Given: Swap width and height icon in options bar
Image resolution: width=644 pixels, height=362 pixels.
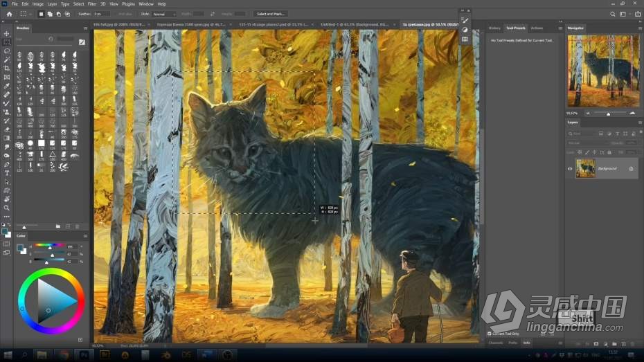Looking at the screenshot, I should point(213,14).
